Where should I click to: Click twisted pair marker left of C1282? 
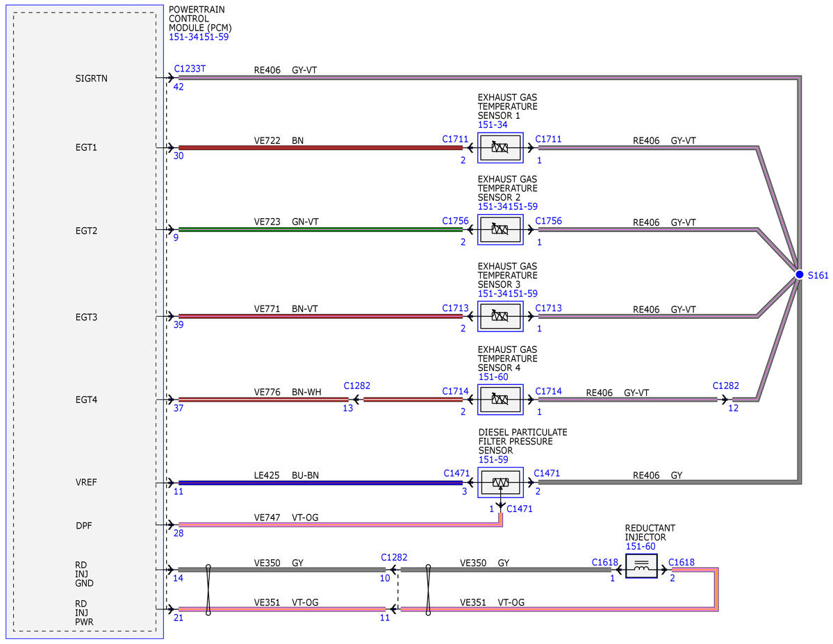[x=208, y=590]
